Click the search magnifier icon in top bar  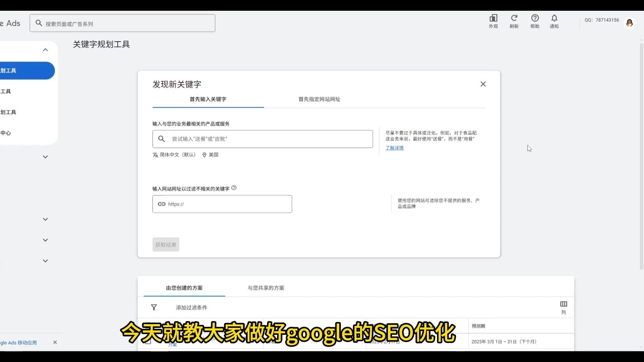point(39,23)
